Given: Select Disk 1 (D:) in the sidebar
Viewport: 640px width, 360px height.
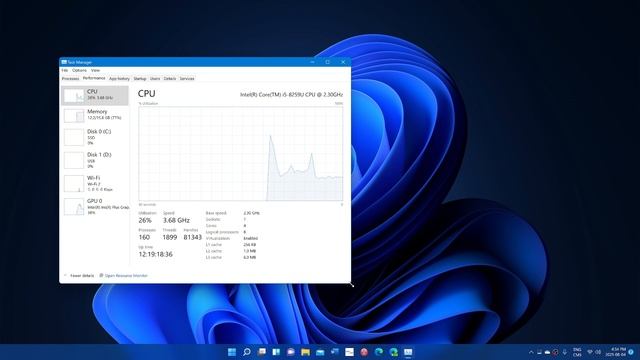Looking at the screenshot, I should pos(95,160).
